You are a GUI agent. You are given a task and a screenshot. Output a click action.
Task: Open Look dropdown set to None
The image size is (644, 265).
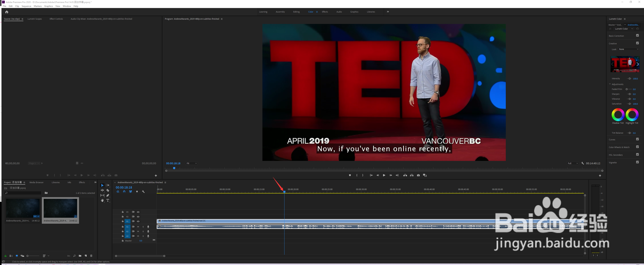(x=628, y=49)
